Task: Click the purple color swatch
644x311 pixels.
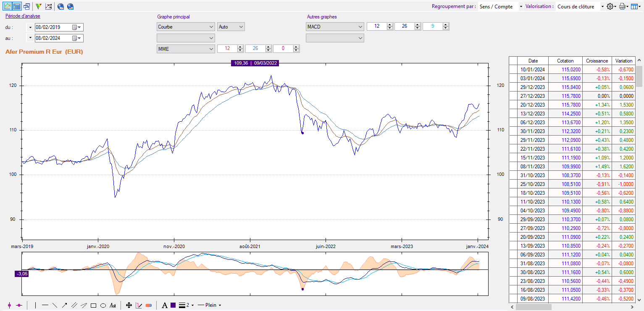Action: pyautogui.click(x=173, y=306)
